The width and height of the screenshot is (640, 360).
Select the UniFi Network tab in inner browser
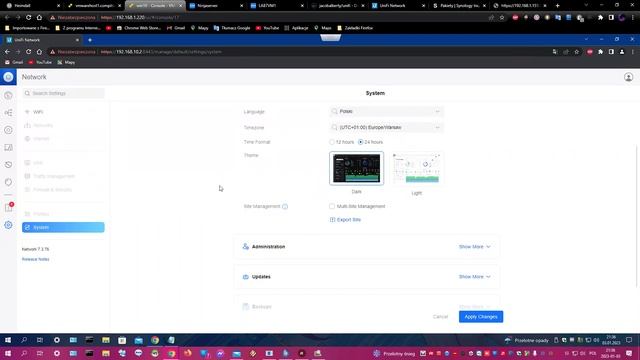pos(42,40)
